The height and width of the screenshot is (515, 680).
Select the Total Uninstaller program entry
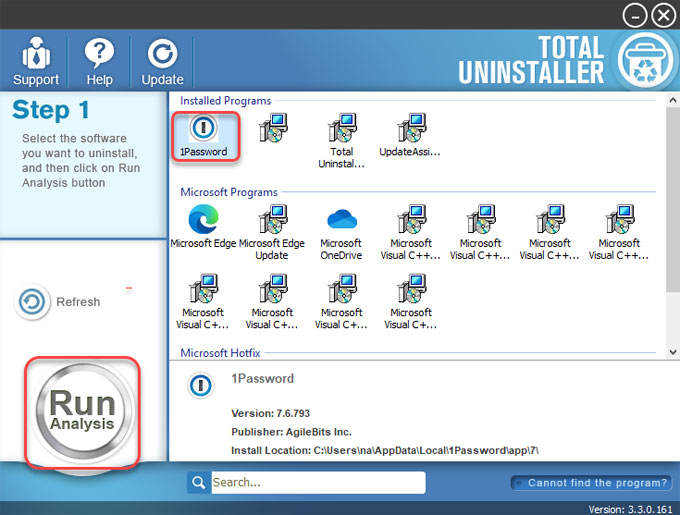pos(341,140)
